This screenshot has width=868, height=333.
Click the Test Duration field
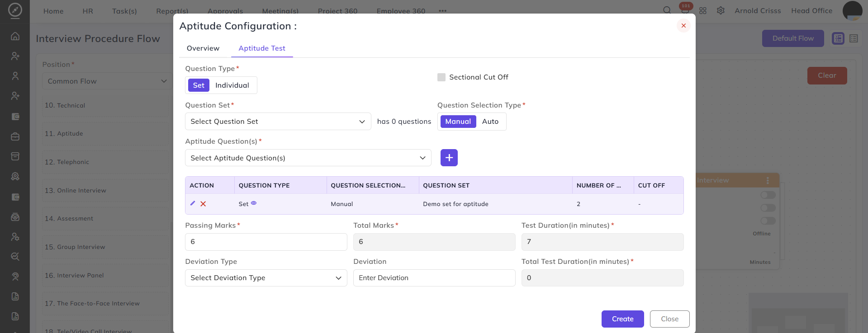click(x=602, y=242)
